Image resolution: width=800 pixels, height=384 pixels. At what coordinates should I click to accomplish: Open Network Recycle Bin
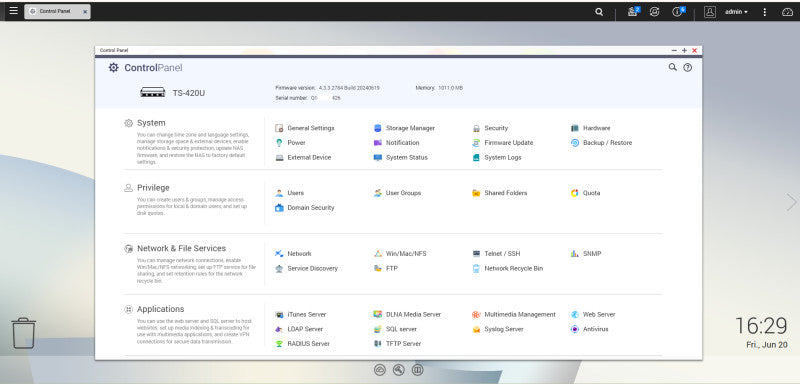pos(508,268)
